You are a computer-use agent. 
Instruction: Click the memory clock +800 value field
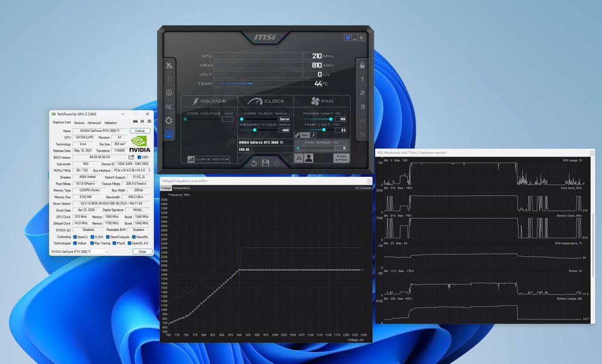pos(284,131)
